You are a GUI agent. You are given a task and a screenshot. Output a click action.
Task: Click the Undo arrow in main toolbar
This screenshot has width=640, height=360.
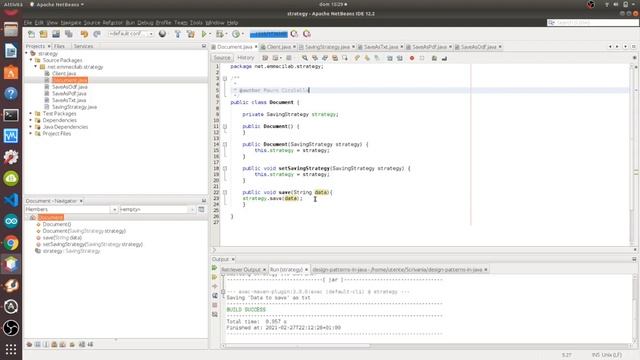pyautogui.click(x=84, y=34)
